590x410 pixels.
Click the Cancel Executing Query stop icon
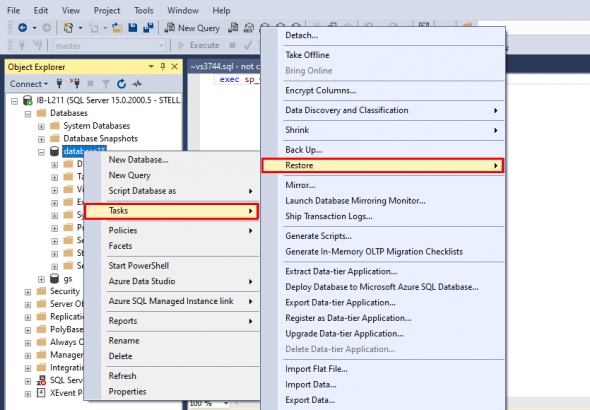[x=233, y=45]
